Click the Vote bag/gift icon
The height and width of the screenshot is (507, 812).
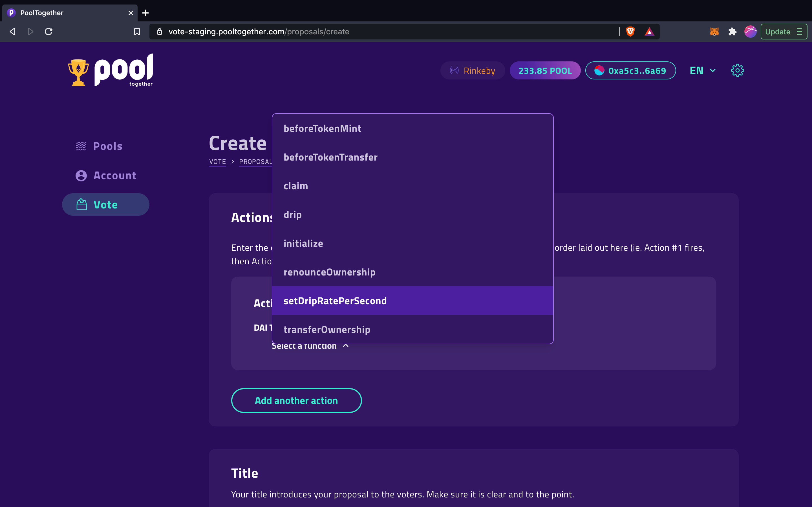tap(81, 204)
